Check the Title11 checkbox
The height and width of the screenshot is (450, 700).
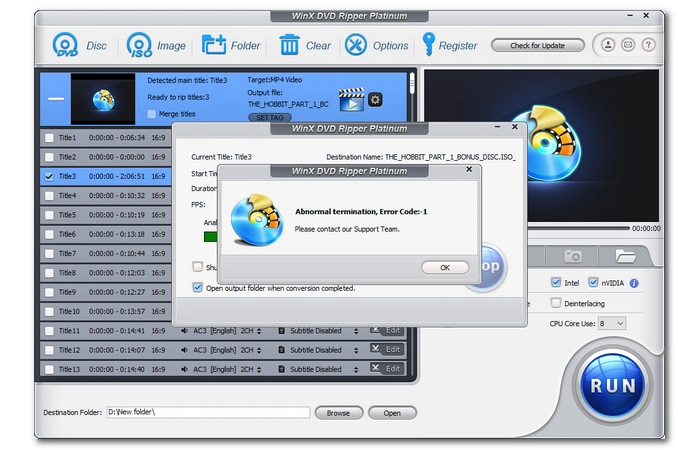pos(49,331)
